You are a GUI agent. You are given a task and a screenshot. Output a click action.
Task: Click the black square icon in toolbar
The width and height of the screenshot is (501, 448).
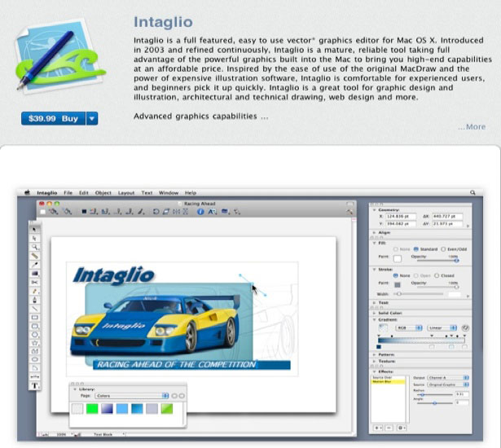[84, 212]
